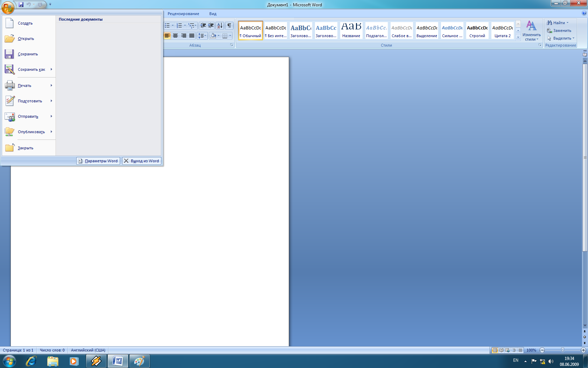Click the numbered list icon
588x368 pixels.
179,26
